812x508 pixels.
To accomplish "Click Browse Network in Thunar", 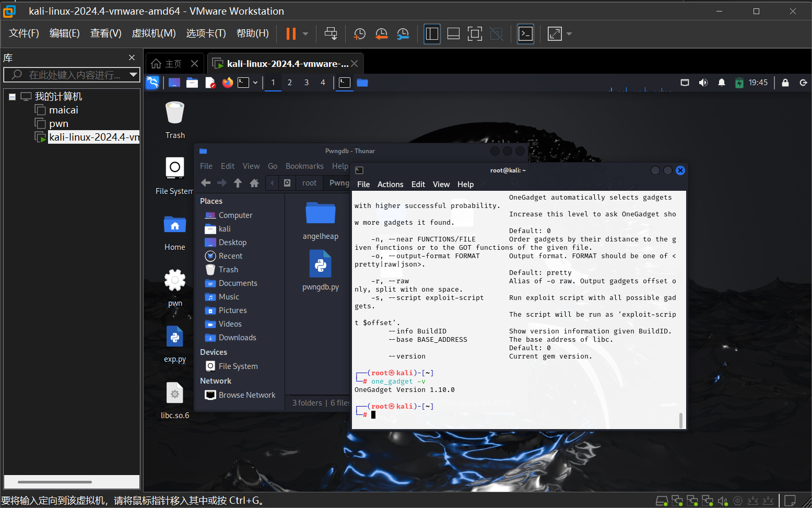I will click(x=240, y=395).
